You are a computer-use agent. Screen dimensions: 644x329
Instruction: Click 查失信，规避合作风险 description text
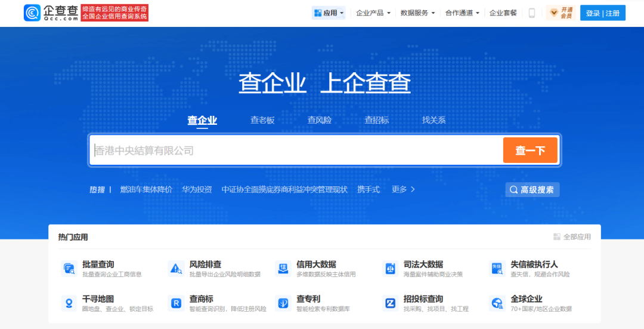tap(540, 274)
